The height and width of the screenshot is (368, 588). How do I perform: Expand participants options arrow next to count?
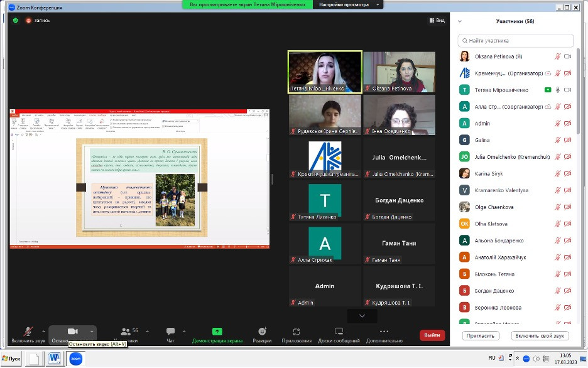tap(148, 332)
